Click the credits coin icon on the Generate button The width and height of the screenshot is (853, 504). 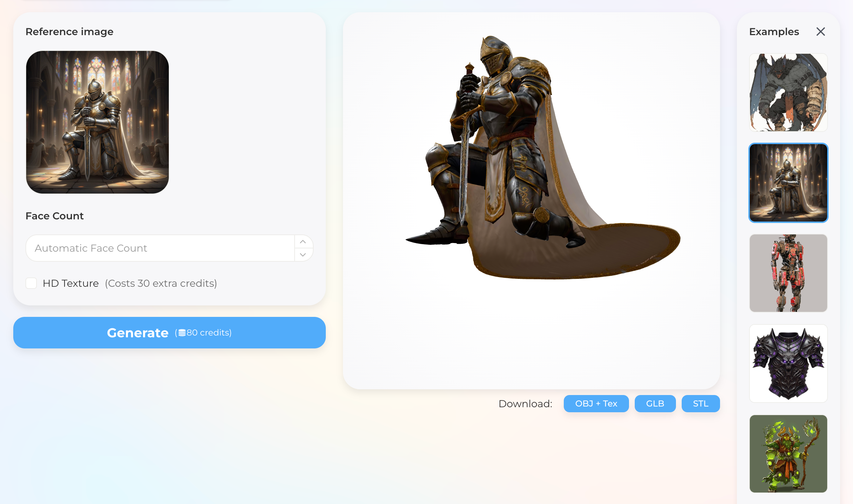[x=183, y=333]
